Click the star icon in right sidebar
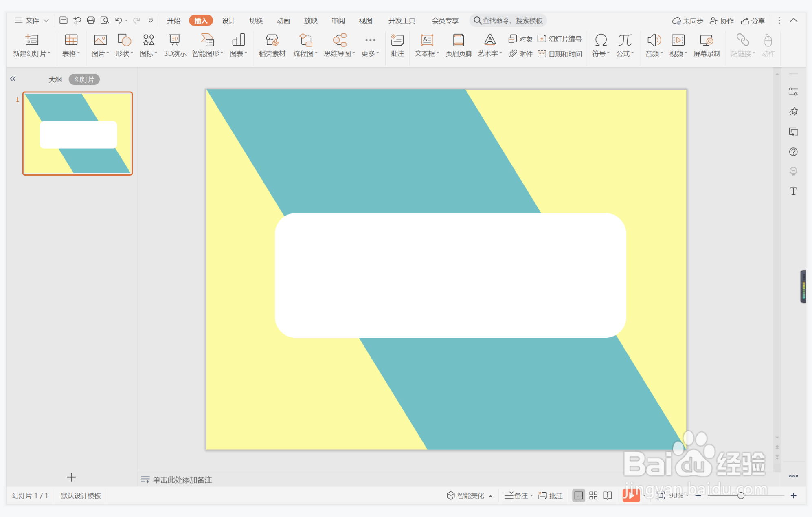 click(x=793, y=112)
